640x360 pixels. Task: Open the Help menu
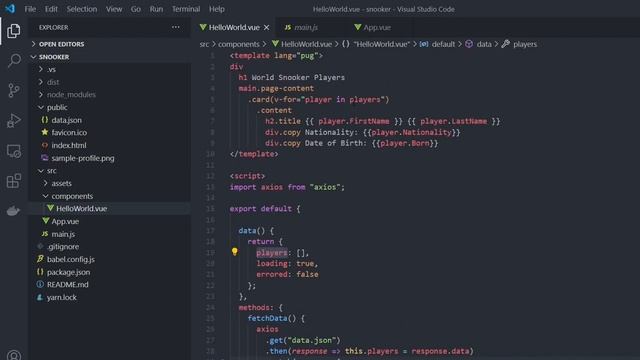tap(217, 9)
